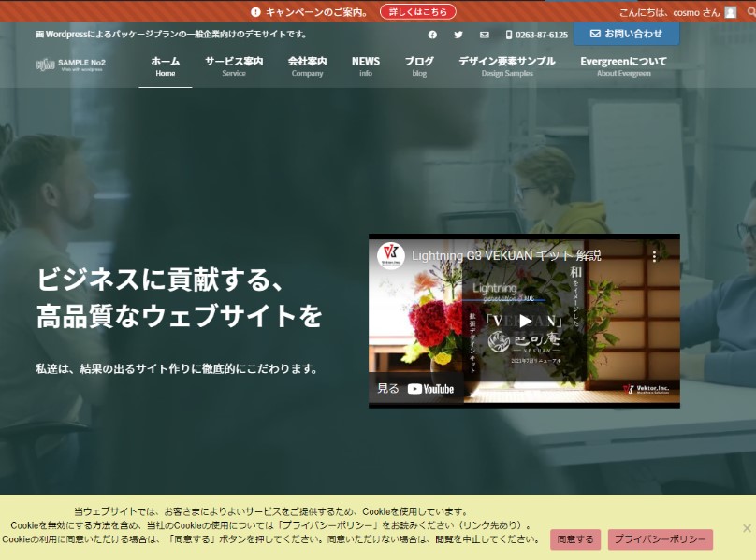Click the SAMPLE No2 site logo
Image resolution: width=756 pixels, height=560 pixels.
pyautogui.click(x=71, y=65)
